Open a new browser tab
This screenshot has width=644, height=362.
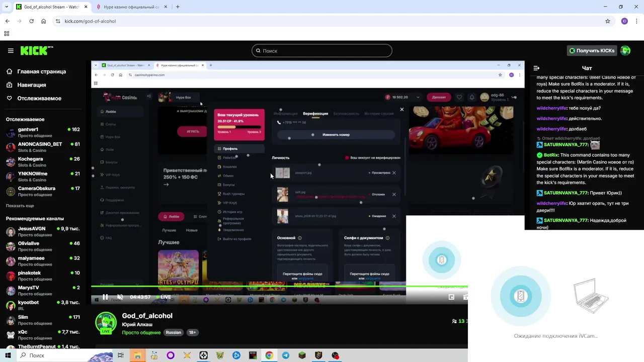click(178, 7)
